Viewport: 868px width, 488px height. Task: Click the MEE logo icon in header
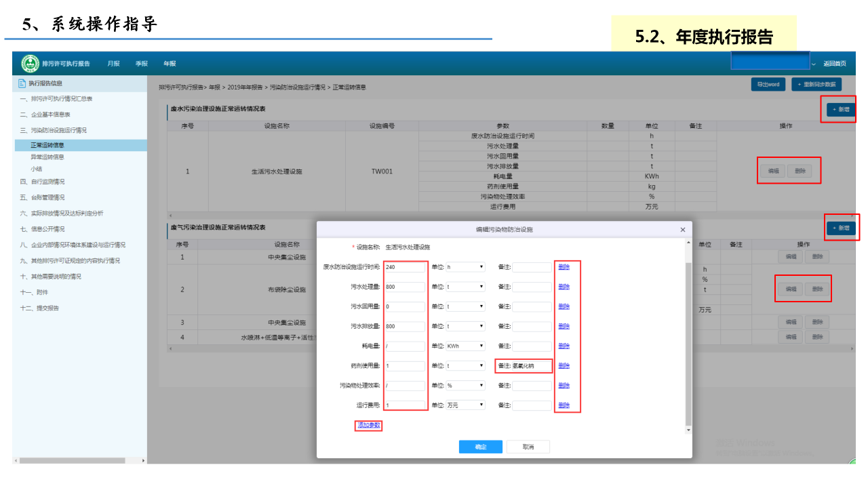click(31, 63)
